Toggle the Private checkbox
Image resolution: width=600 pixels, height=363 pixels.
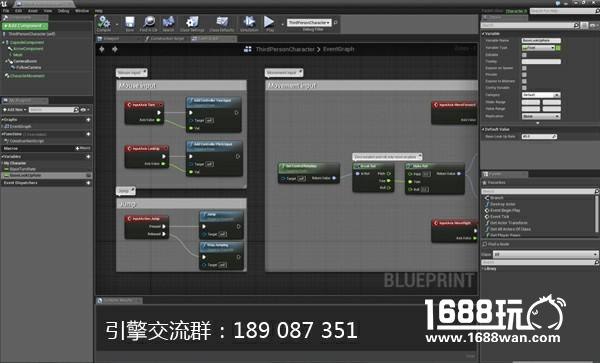(x=524, y=75)
